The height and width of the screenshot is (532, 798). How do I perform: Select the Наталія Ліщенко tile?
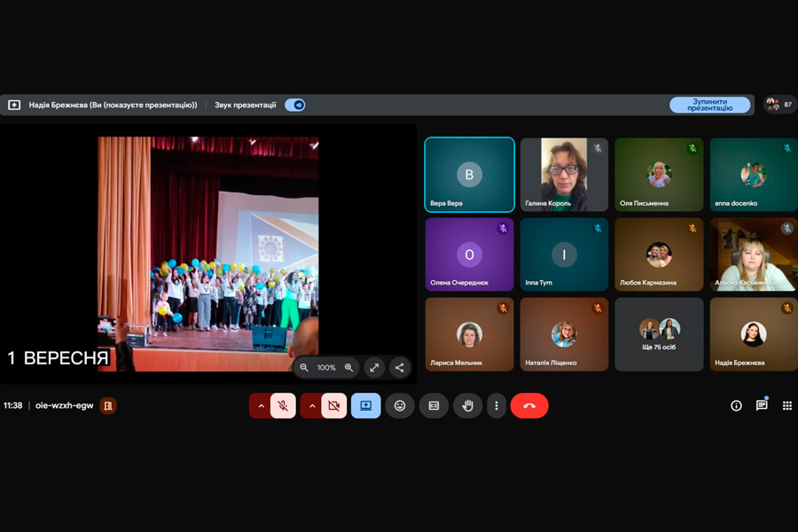pyautogui.click(x=564, y=334)
